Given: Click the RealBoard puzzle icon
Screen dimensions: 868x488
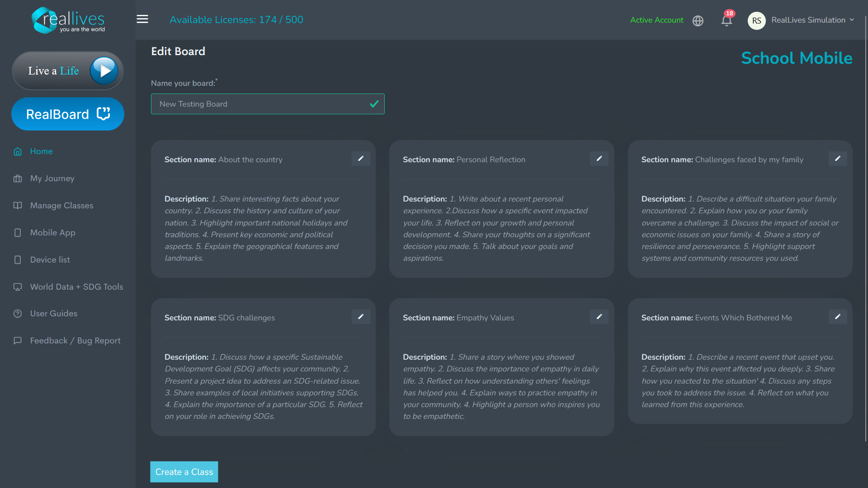Looking at the screenshot, I should point(104,114).
